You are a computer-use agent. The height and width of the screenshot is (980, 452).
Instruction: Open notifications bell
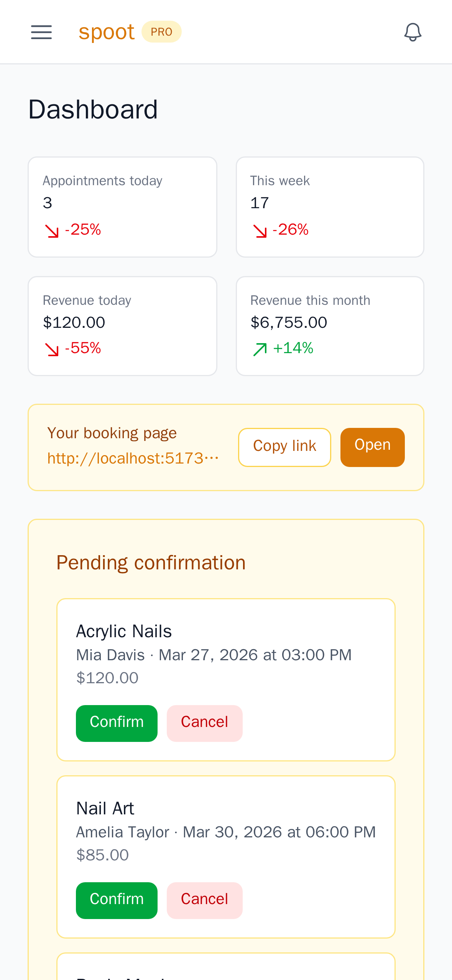[x=413, y=32]
